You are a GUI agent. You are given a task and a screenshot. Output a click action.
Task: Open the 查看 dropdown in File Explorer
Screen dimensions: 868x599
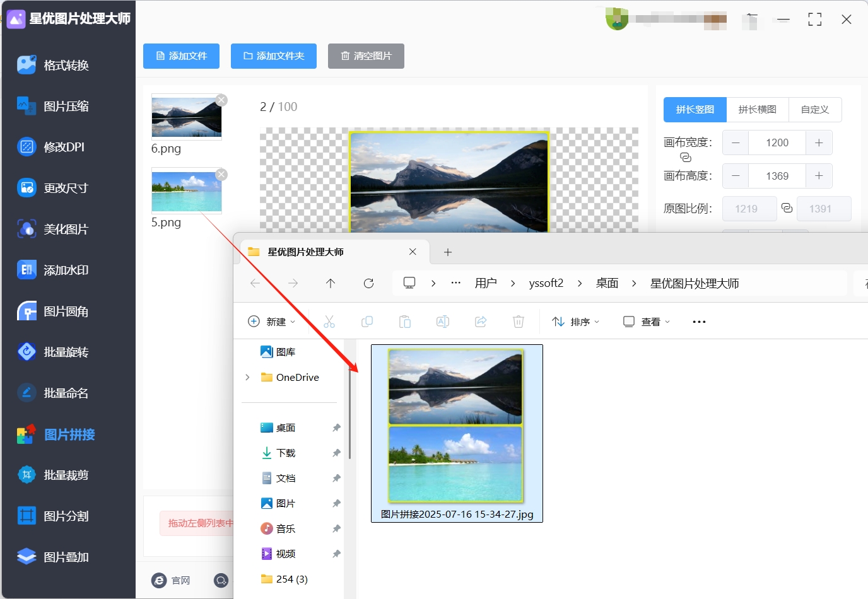647,322
